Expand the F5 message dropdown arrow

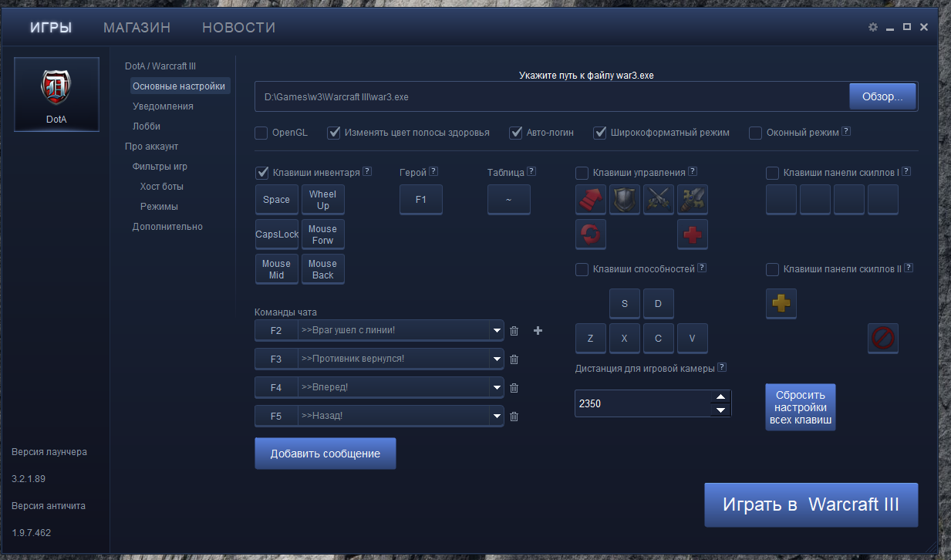(496, 417)
